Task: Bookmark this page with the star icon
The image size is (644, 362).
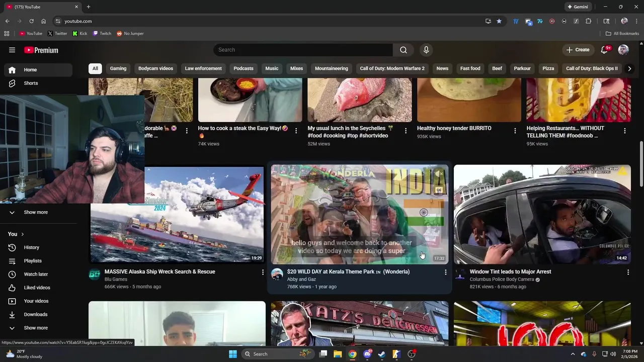Action: (499, 21)
